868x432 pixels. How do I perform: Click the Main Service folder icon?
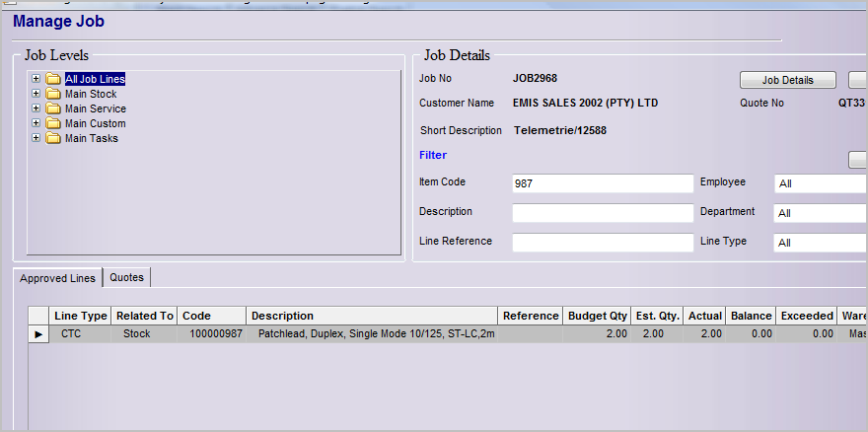point(53,108)
